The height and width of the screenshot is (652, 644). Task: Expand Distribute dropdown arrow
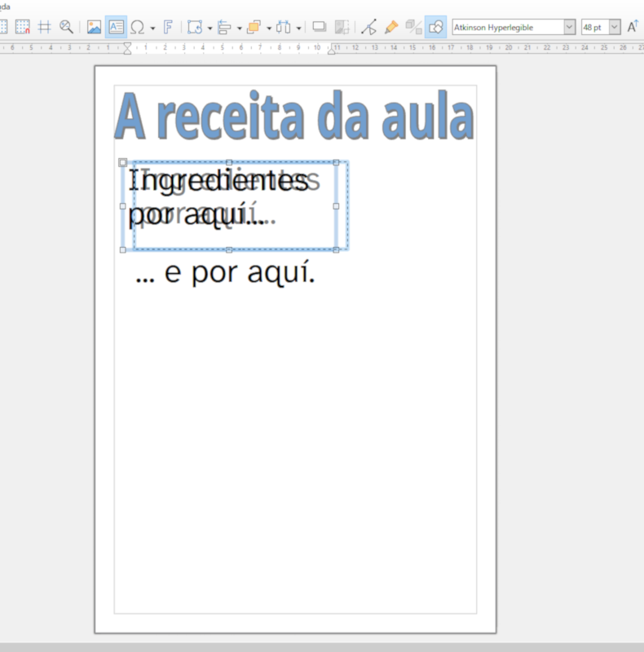point(298,29)
